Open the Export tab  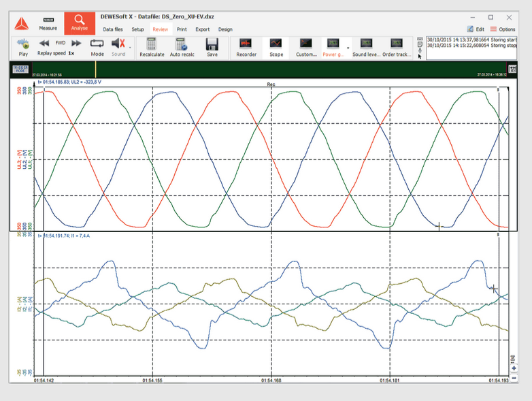coord(202,29)
